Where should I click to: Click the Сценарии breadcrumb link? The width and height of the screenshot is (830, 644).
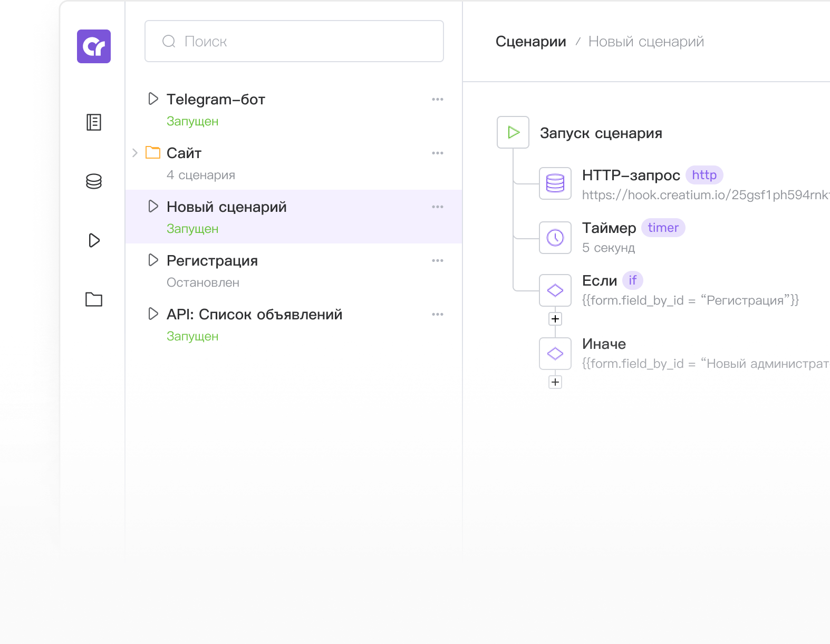(530, 42)
